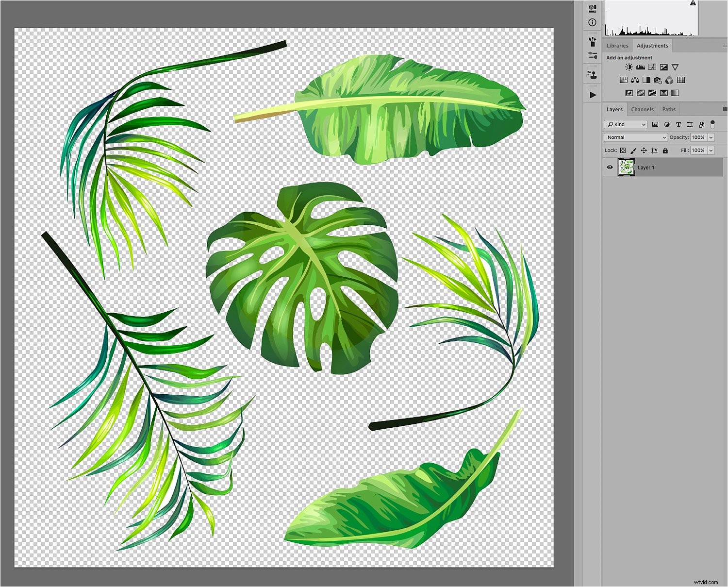Add a Channel Mixer adjustment
The height and width of the screenshot is (587, 728).
click(x=669, y=80)
